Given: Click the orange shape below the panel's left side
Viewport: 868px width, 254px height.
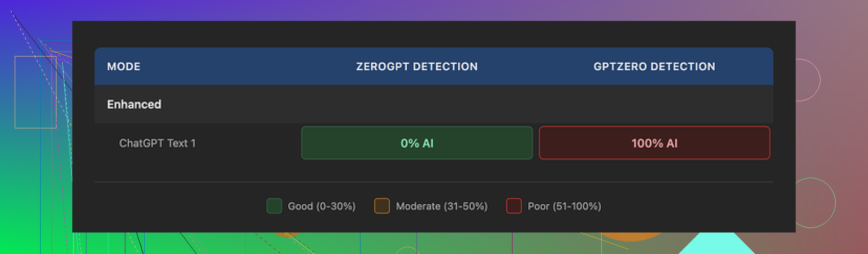Looking at the screenshot, I should pos(288,235).
